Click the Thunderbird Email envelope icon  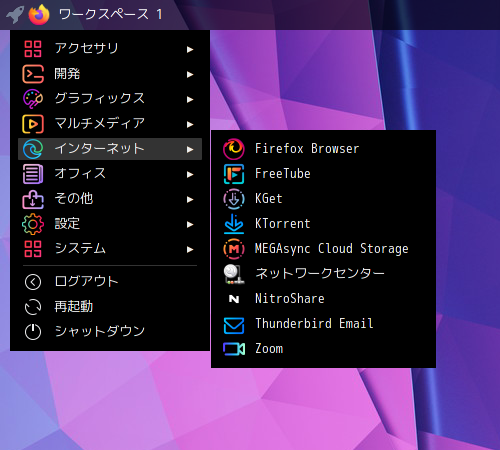tap(234, 325)
